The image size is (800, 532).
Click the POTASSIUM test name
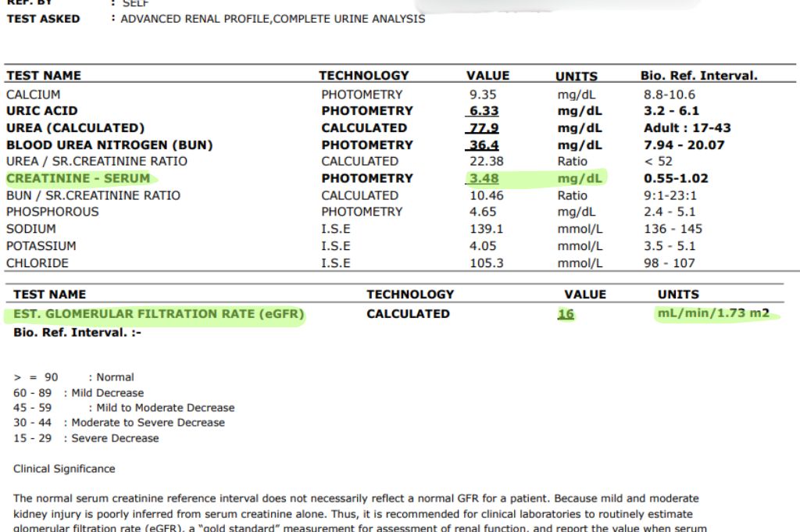41,246
